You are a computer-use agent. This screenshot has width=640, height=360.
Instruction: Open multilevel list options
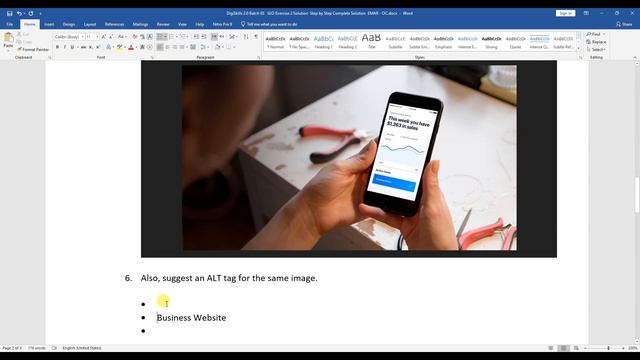click(x=184, y=37)
